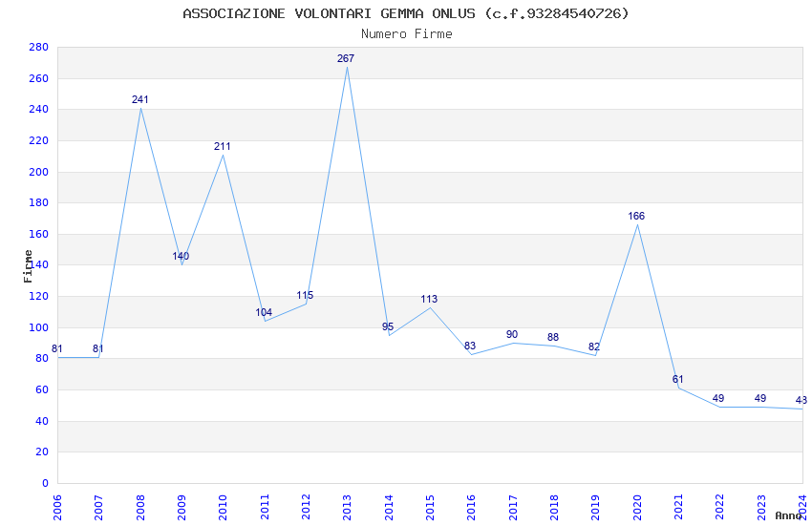Click the 'Anno' horizontal axis title
The width and height of the screenshot is (812, 525).
[788, 515]
